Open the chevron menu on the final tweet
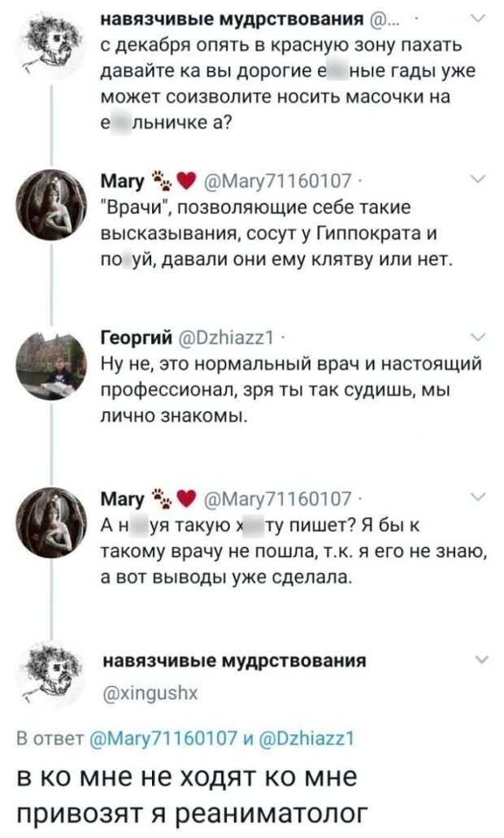 [481, 659]
